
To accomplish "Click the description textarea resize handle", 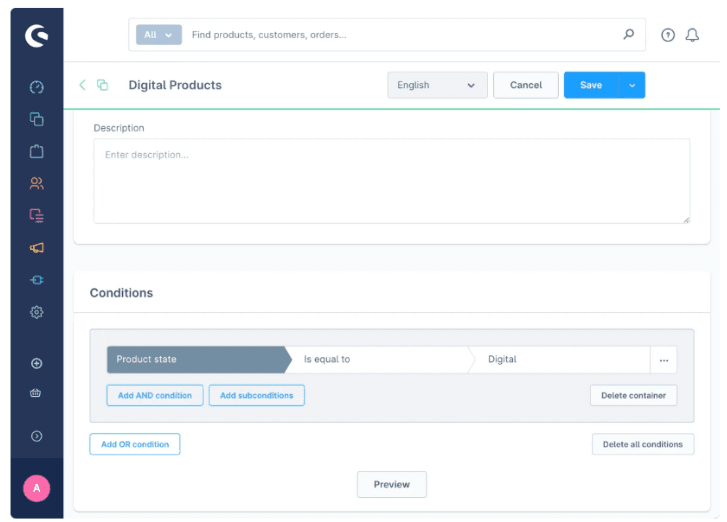I will pyautogui.click(x=686, y=220).
